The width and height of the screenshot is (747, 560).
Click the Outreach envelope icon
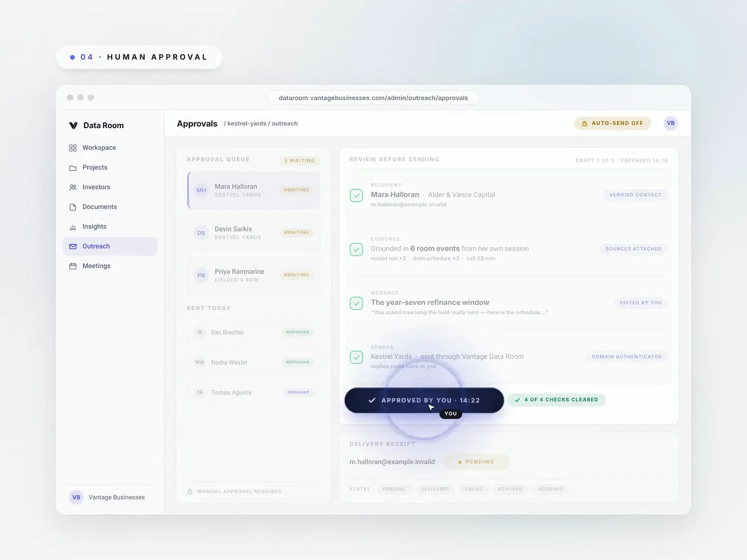(73, 246)
